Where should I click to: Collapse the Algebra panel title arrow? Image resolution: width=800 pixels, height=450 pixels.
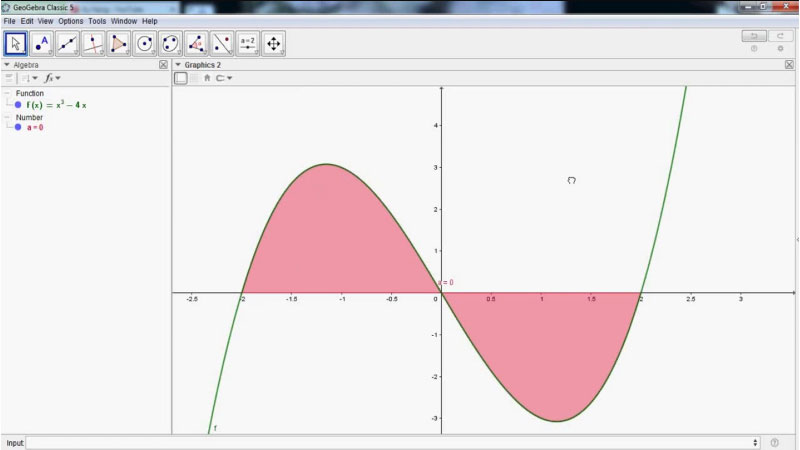click(7, 65)
